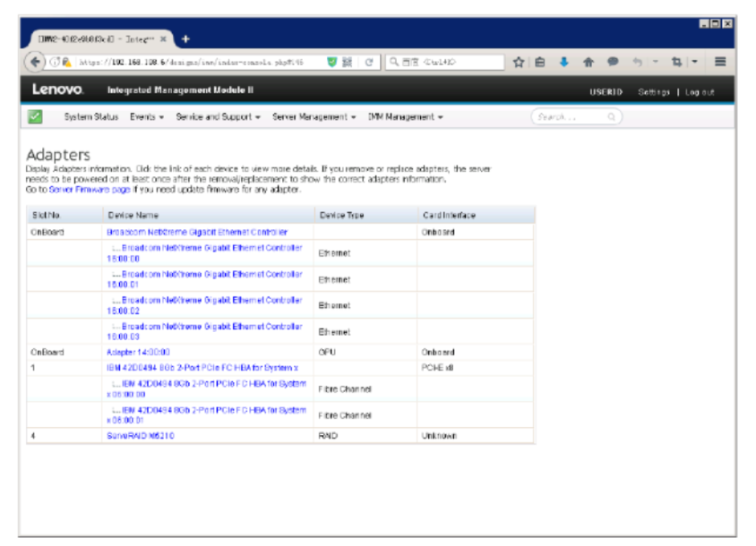Click the magnifier in IMM search box
The height and width of the screenshot is (546, 756).
coord(612,116)
